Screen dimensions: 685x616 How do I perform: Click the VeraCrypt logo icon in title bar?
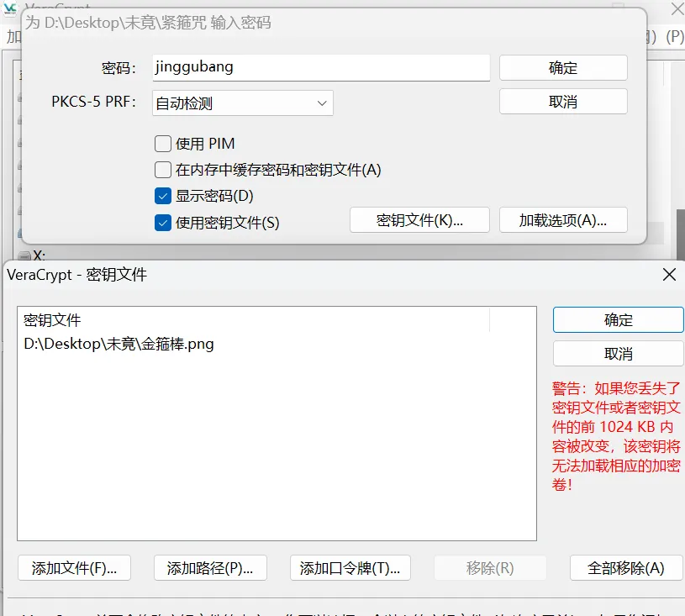(11, 7)
